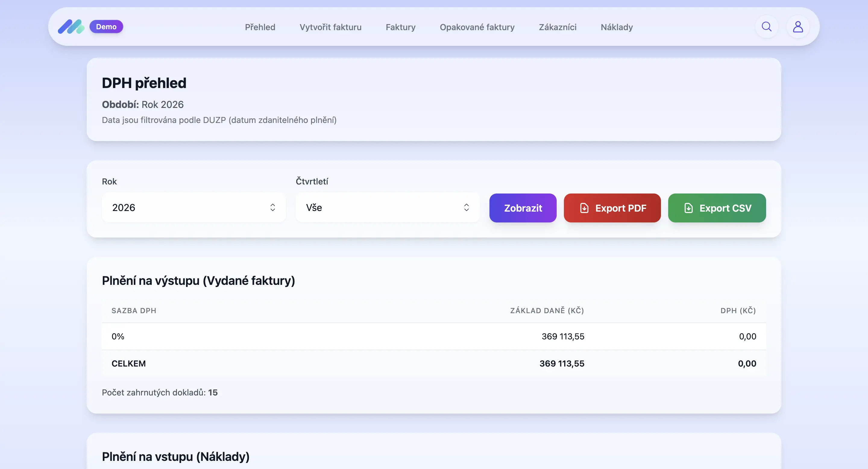Click the PDF file download icon
This screenshot has height=469, width=868.
click(x=584, y=208)
